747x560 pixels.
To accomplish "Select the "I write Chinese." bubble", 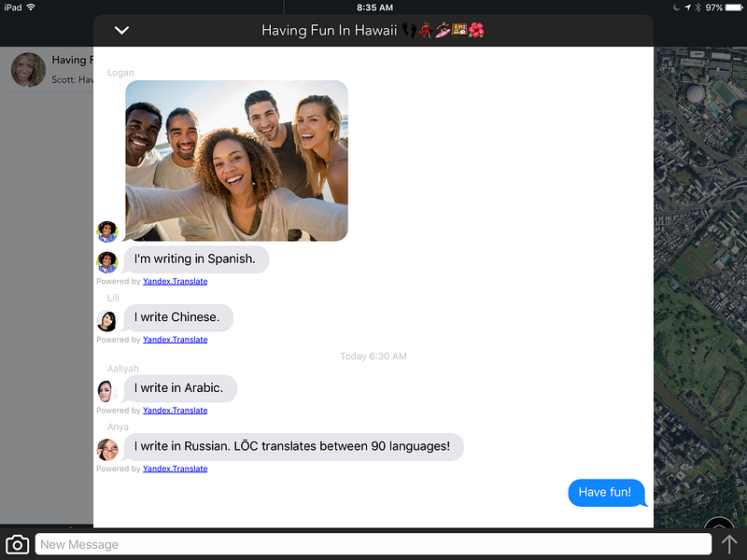I will pos(178,317).
